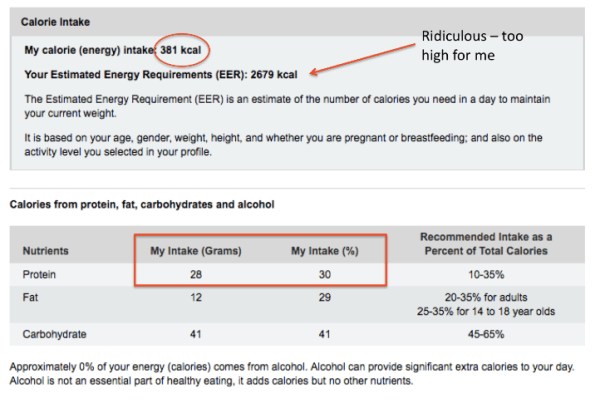Screen dimensions: 600x403
Task: Click the circled 381 kcal value
Action: (186, 49)
